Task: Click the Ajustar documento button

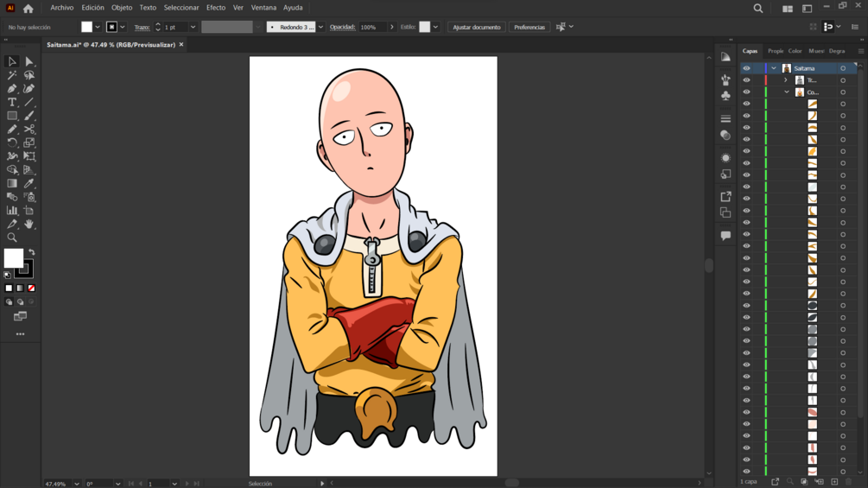Action: click(477, 27)
